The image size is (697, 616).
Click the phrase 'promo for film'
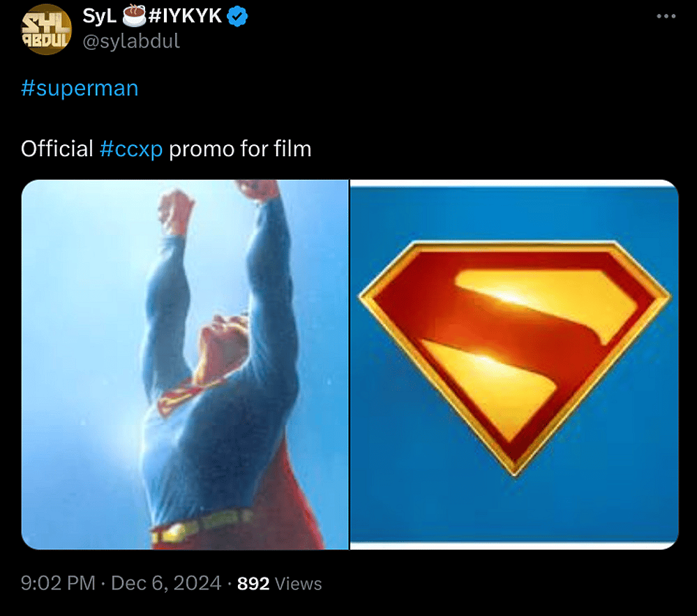(x=239, y=149)
